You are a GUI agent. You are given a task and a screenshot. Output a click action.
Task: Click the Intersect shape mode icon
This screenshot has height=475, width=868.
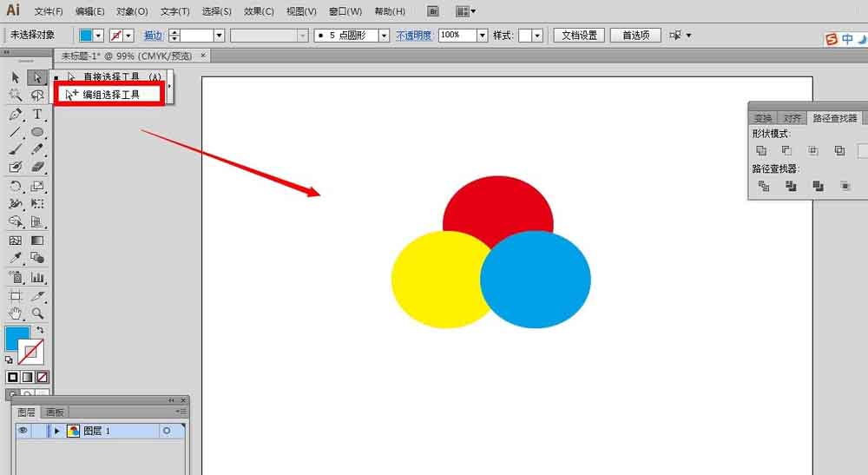[x=812, y=150]
